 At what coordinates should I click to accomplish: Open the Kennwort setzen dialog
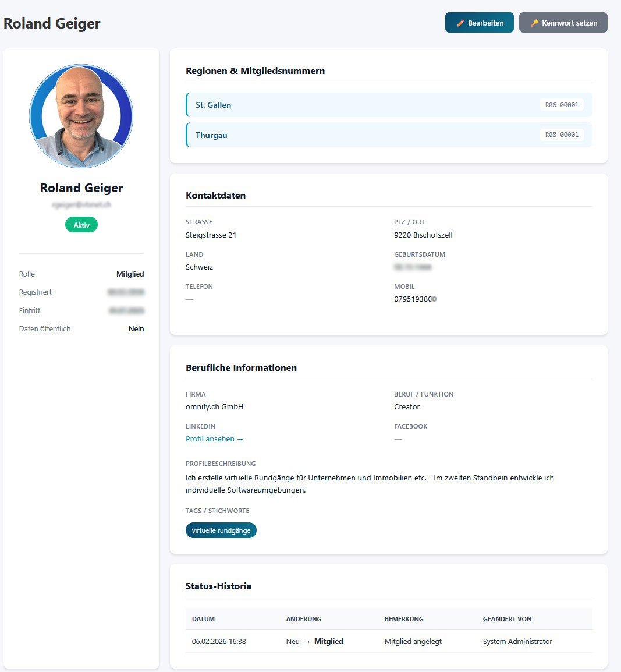tap(563, 22)
